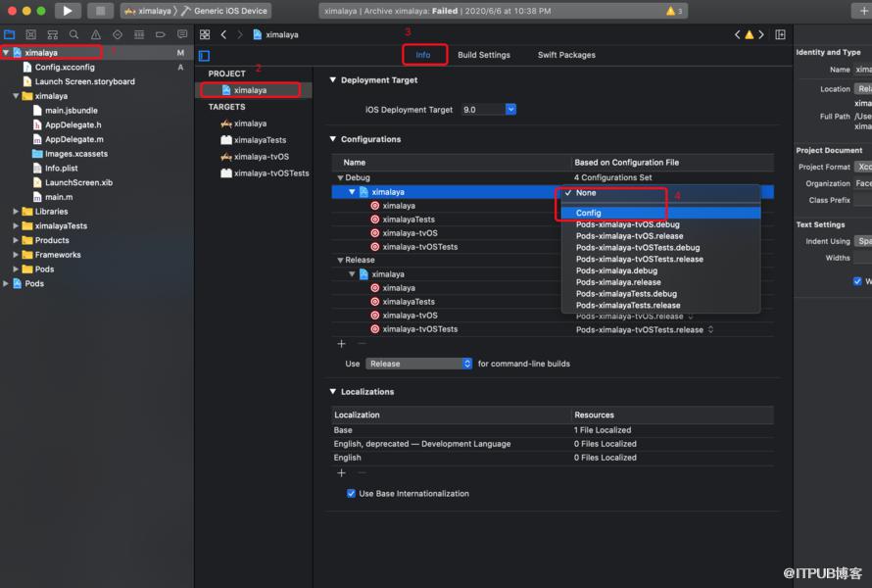
Task: Collapse the Deployment Target section
Action: [x=332, y=80]
